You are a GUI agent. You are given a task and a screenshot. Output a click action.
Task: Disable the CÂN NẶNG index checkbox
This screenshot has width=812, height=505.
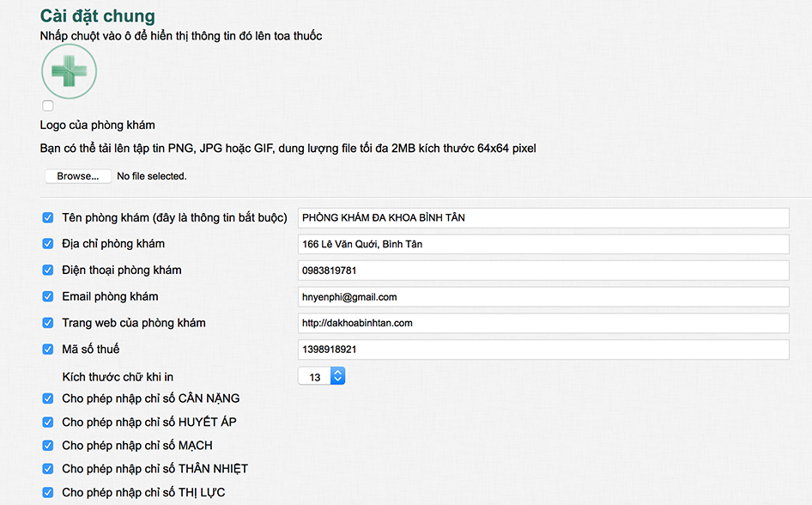tap(48, 399)
